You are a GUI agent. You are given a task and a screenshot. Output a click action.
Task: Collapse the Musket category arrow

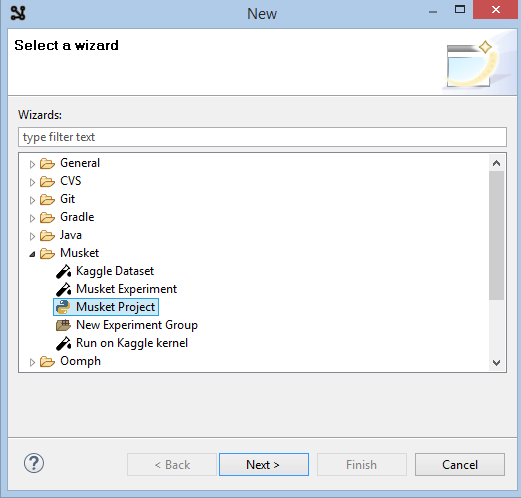click(x=32, y=254)
